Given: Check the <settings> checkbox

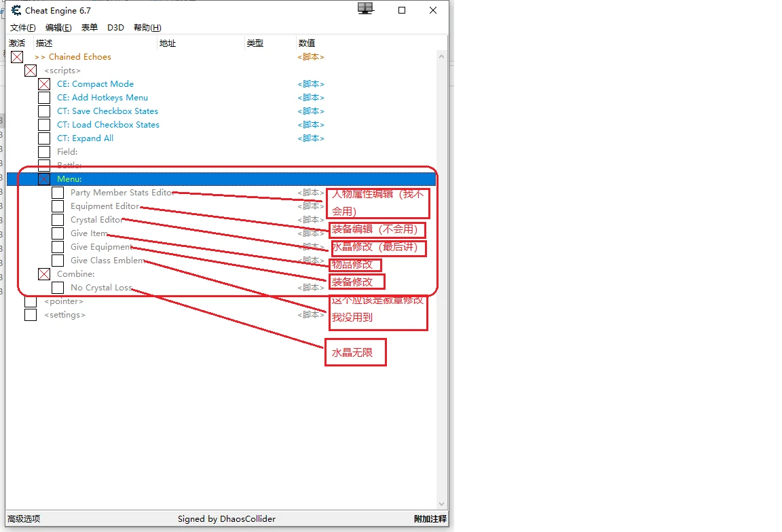Looking at the screenshot, I should pos(31,315).
